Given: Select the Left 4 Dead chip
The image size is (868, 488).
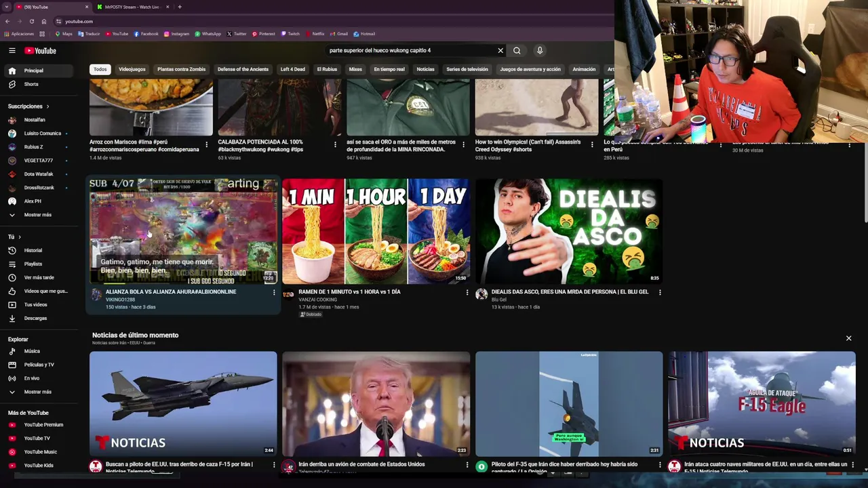Looking at the screenshot, I should tap(293, 69).
